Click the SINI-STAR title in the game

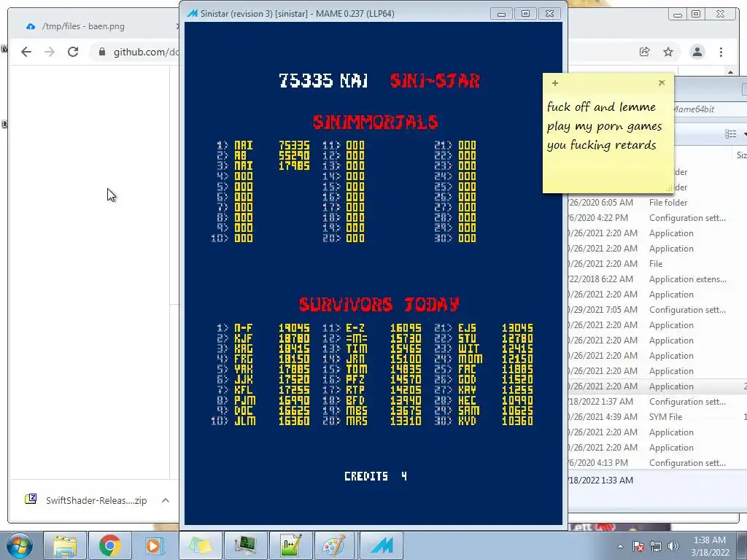coord(435,80)
